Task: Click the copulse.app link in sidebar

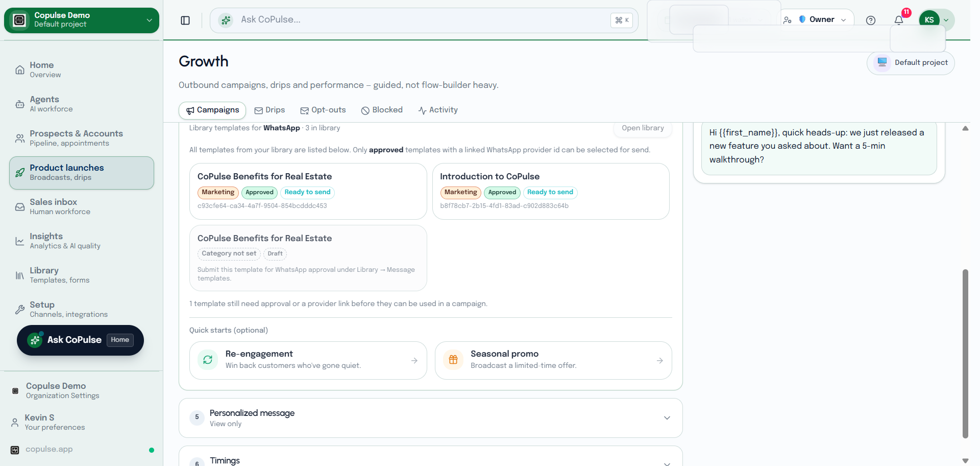Action: click(x=49, y=450)
